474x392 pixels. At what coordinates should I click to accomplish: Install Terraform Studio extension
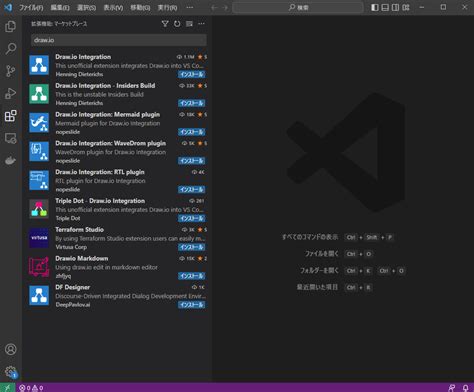click(191, 247)
